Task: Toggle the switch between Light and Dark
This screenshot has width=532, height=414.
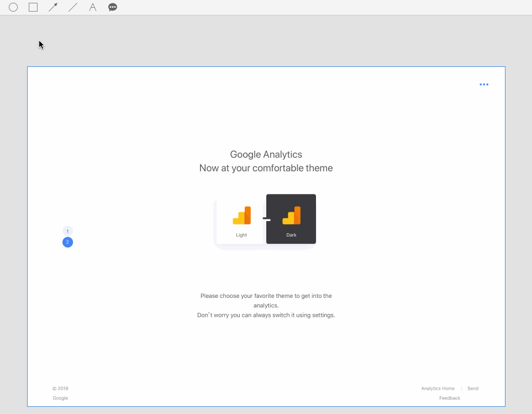Action: click(x=267, y=219)
